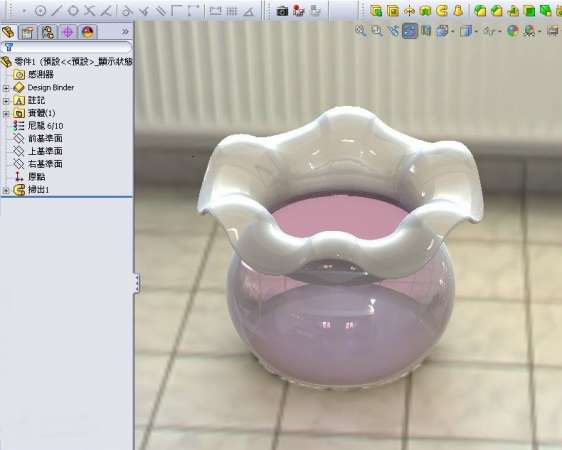Click the Previous View icon
Viewport: 562px width, 450px height.
pyautogui.click(x=393, y=31)
